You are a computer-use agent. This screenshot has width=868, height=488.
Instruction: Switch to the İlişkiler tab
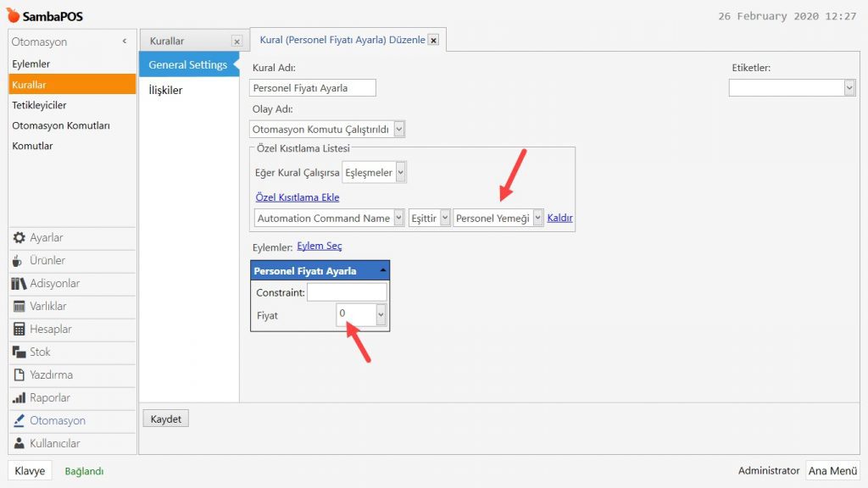(165, 91)
